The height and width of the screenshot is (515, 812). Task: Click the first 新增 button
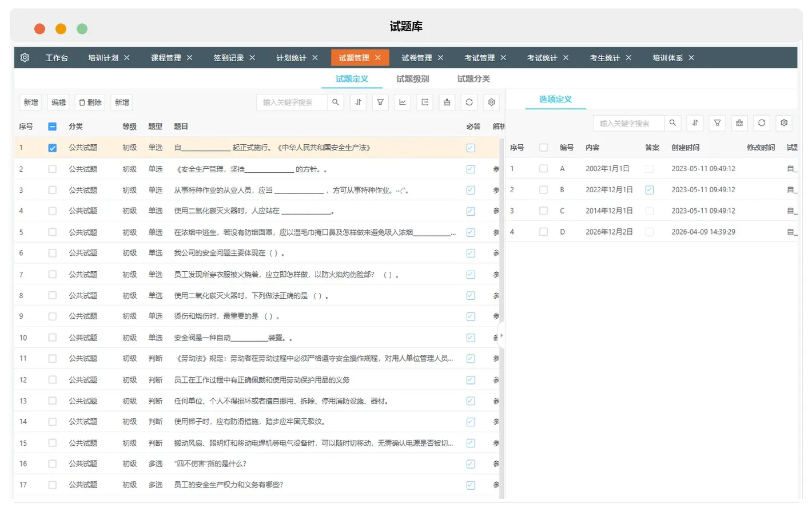(31, 102)
